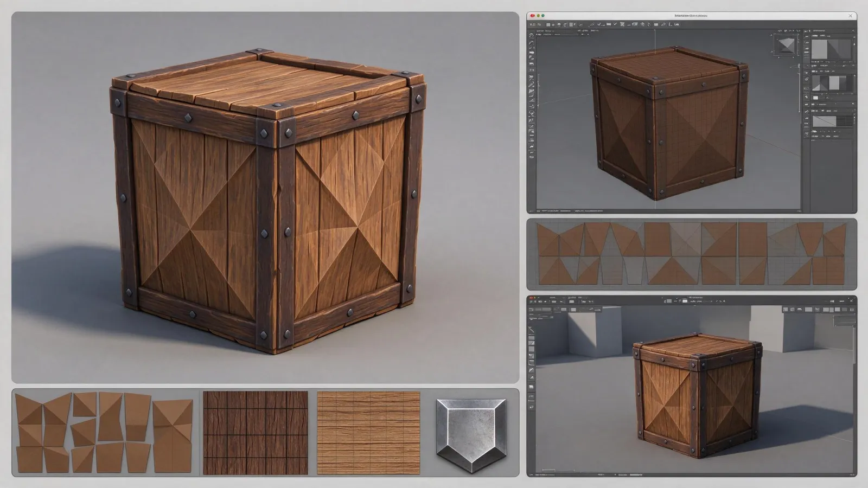Close the modeling window with the X
The width and height of the screenshot is (868, 488).
[x=850, y=16]
